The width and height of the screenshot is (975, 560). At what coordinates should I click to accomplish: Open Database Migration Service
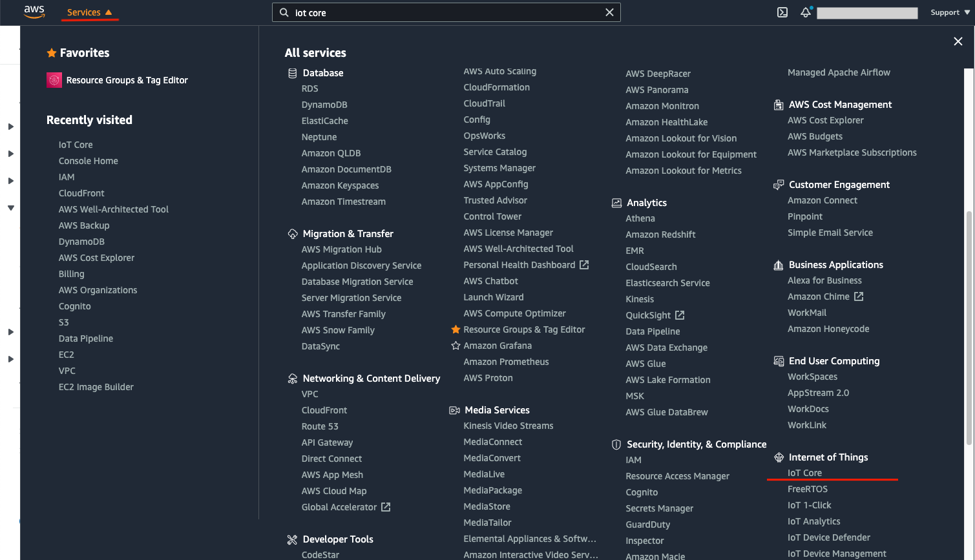pos(357,282)
